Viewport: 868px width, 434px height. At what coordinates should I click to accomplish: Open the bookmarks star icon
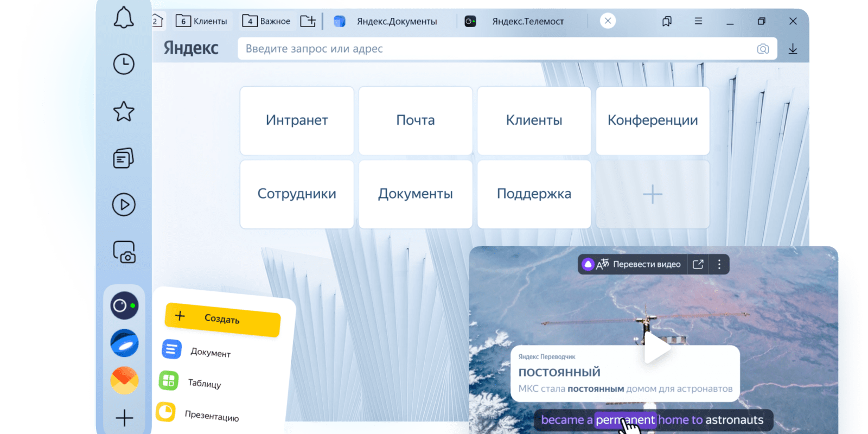pos(124,111)
